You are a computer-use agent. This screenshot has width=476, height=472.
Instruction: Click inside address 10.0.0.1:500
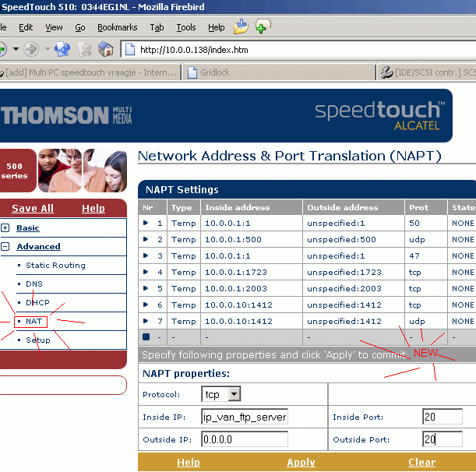click(x=233, y=239)
